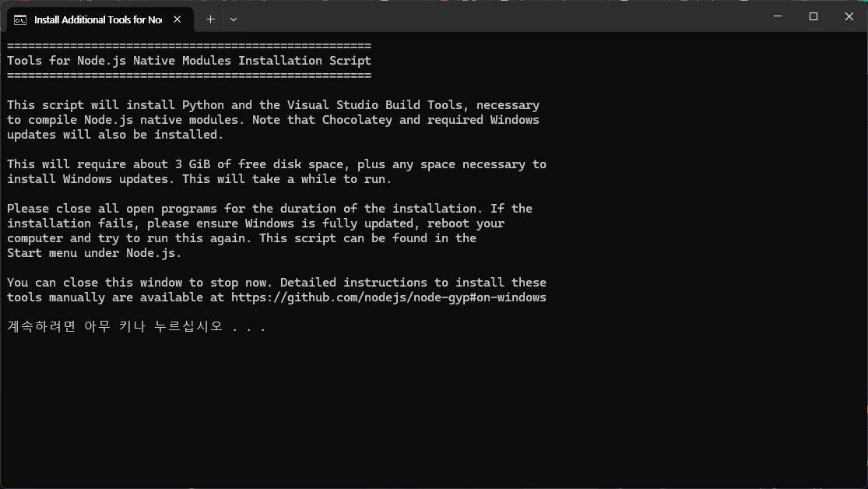Viewport: 868px width, 489px height.
Task: Maximize the terminal window
Action: point(814,16)
